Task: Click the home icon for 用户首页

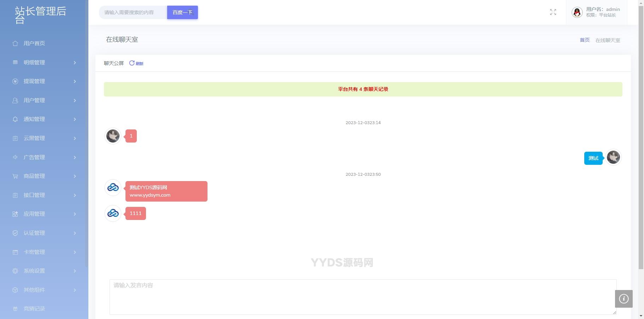Action: (x=15, y=43)
